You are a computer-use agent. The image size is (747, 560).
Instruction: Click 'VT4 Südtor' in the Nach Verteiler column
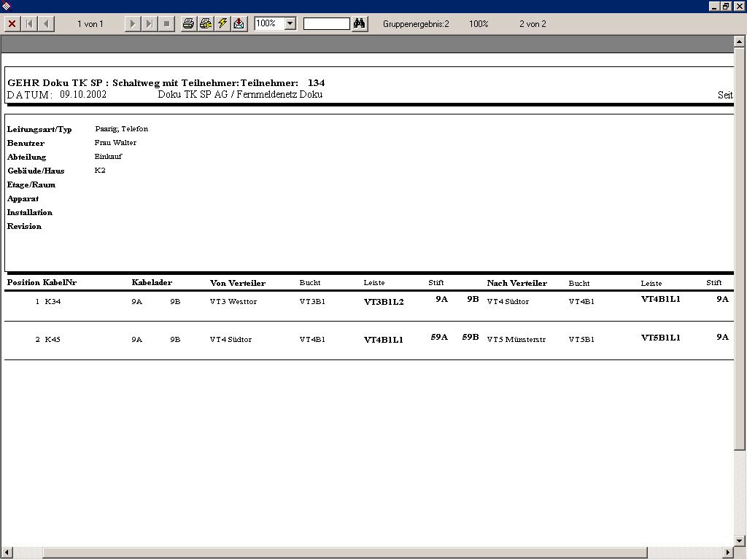[x=508, y=301]
